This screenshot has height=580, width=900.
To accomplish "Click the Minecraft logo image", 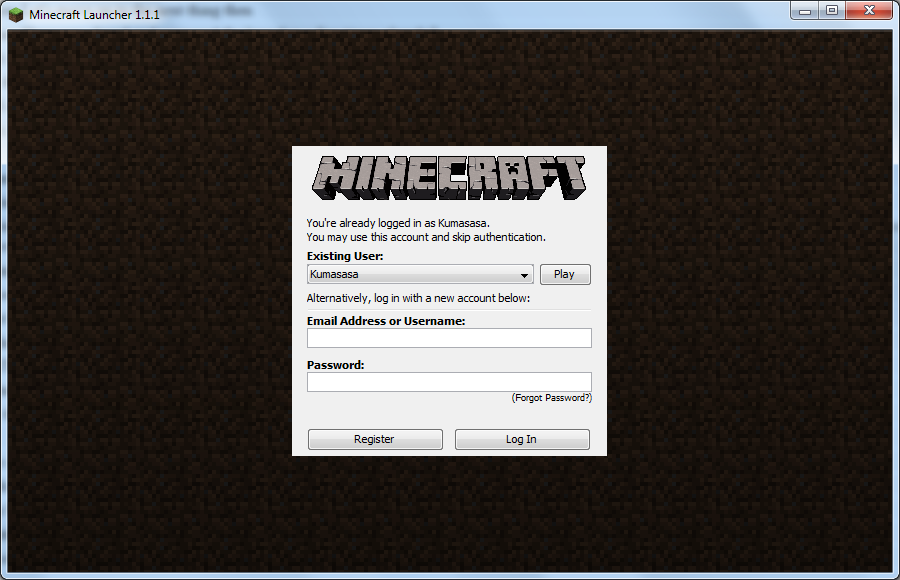I will (x=448, y=178).
